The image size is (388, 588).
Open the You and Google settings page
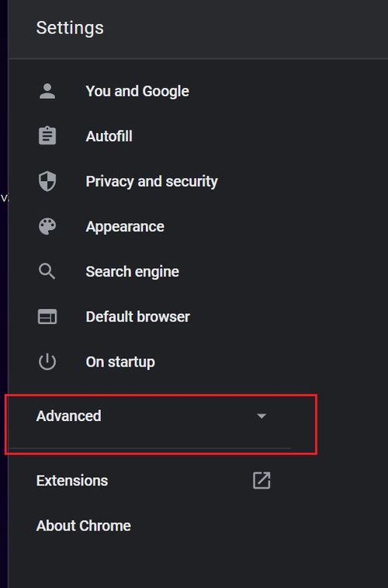(x=137, y=91)
